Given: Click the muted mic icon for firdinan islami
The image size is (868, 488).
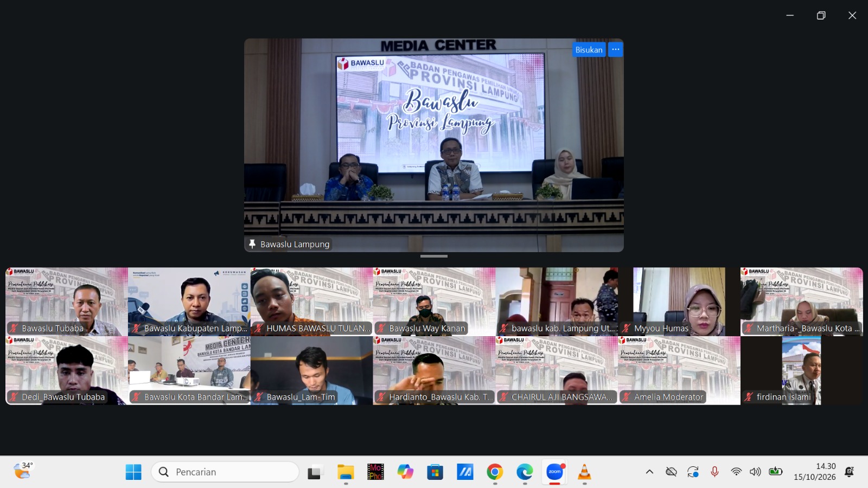Looking at the screenshot, I should 749,397.
